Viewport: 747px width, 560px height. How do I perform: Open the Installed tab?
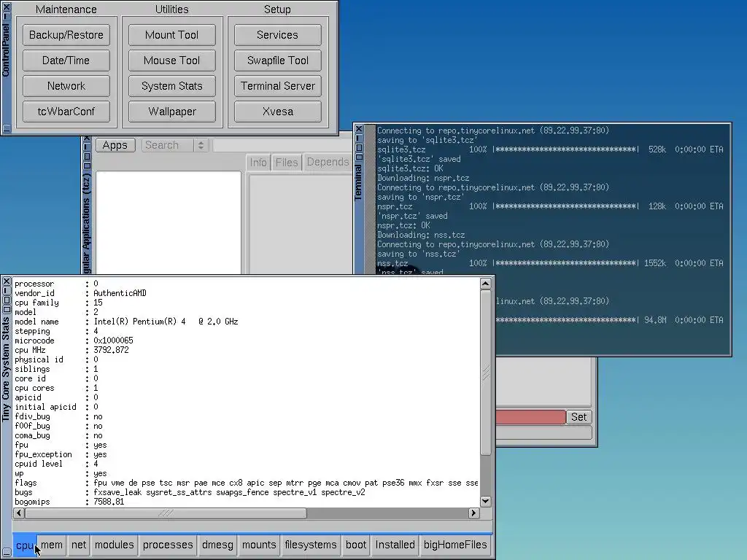coord(395,545)
